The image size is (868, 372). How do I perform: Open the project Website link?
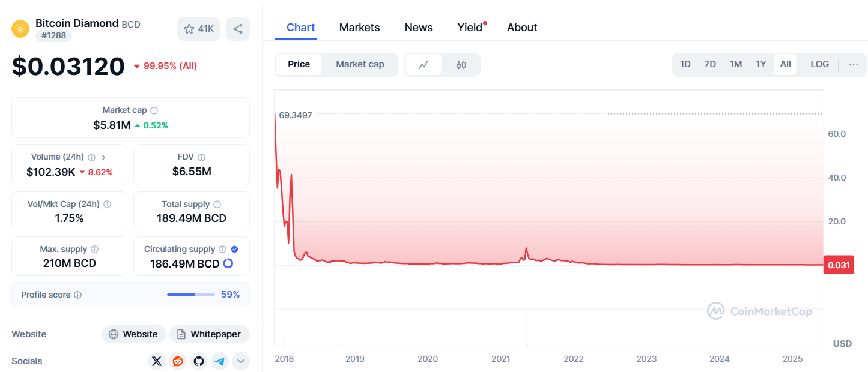click(134, 334)
